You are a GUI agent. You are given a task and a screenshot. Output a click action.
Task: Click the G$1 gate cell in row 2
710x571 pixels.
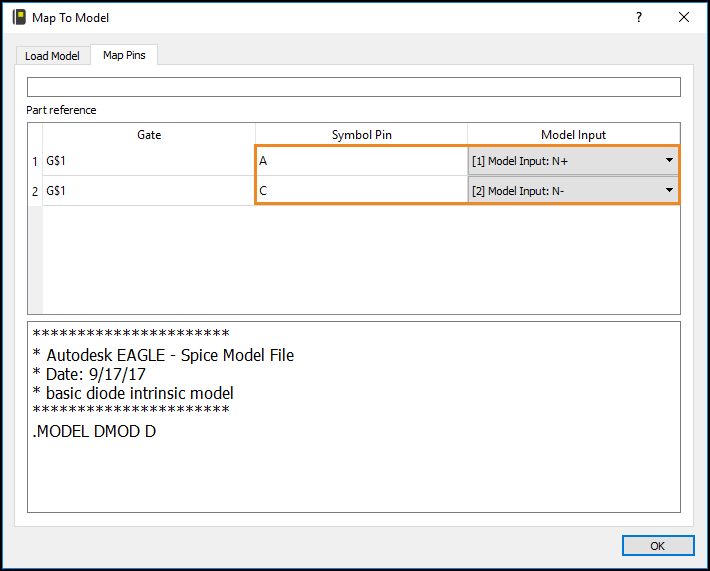pyautogui.click(x=149, y=190)
